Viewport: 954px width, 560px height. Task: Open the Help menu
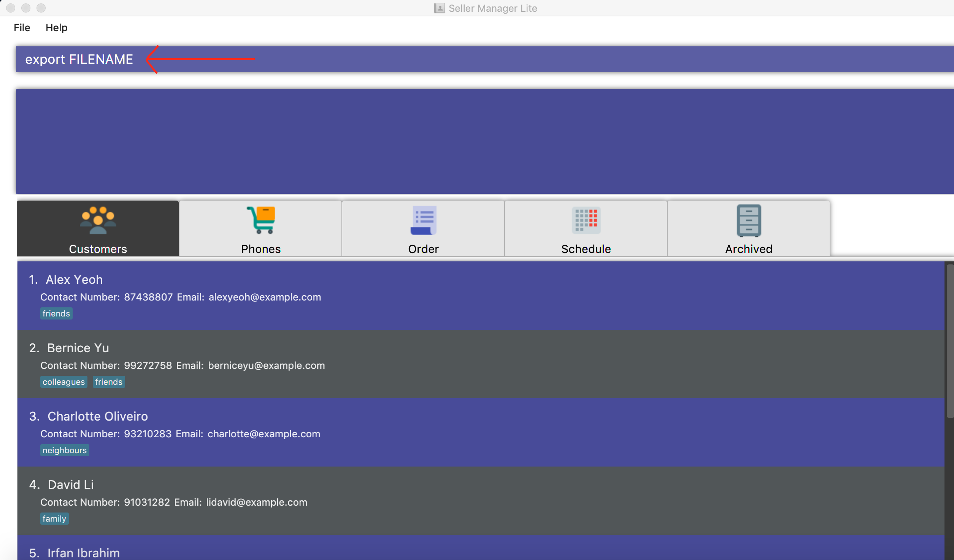pyautogui.click(x=56, y=27)
